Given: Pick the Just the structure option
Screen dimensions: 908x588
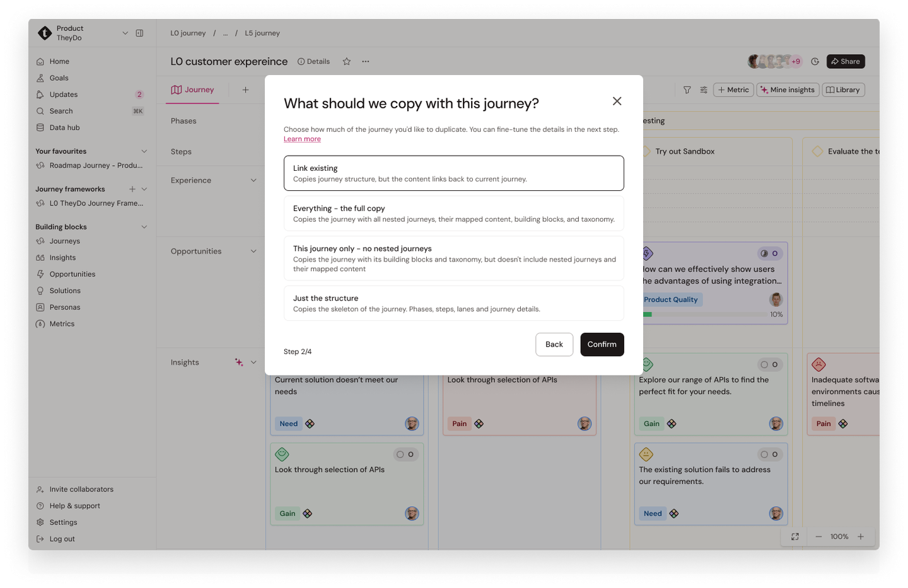Looking at the screenshot, I should coord(453,303).
